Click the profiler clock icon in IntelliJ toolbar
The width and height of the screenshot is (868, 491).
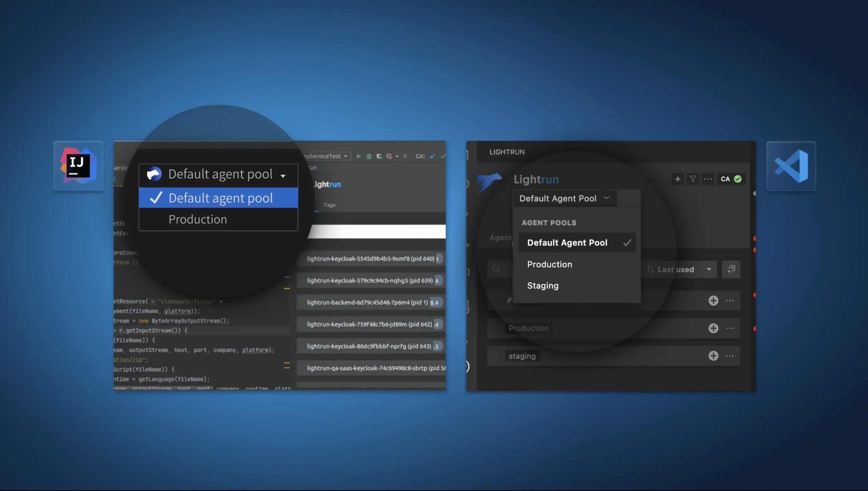pos(389,156)
